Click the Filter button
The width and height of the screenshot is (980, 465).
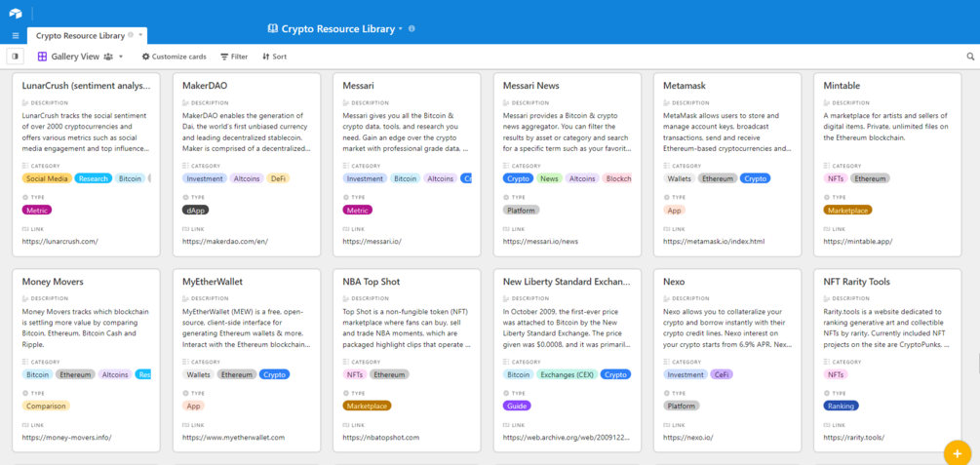click(234, 57)
